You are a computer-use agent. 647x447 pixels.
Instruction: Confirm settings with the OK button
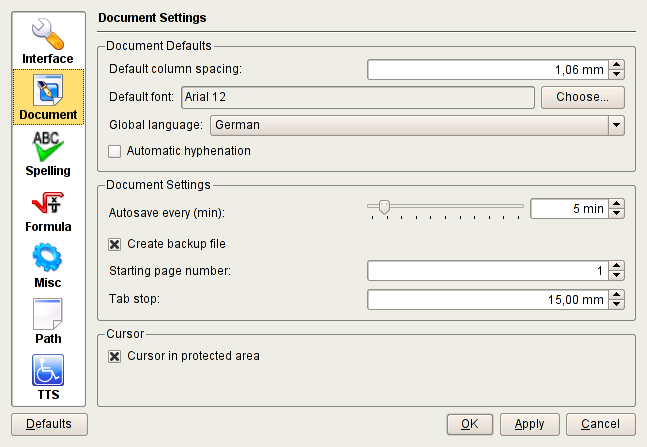pos(470,424)
